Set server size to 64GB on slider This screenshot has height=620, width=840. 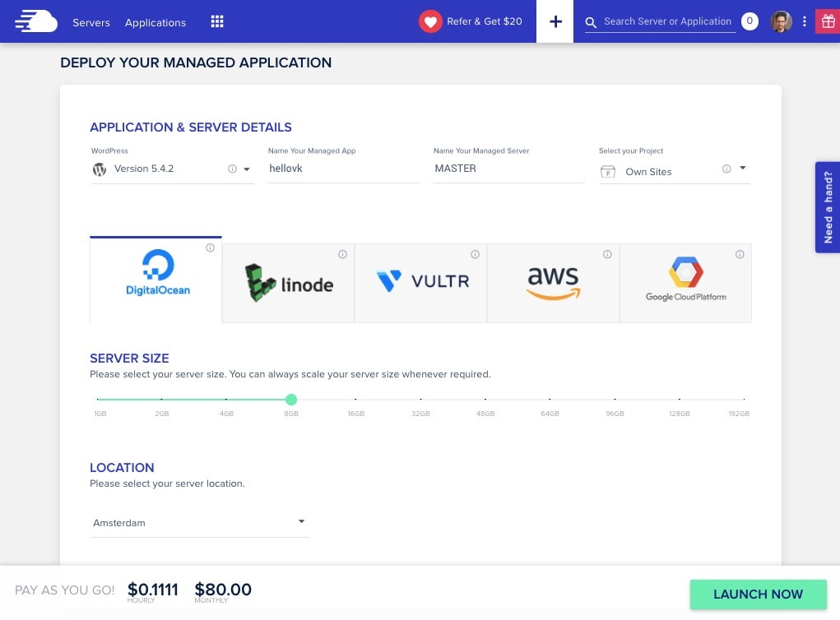click(550, 400)
